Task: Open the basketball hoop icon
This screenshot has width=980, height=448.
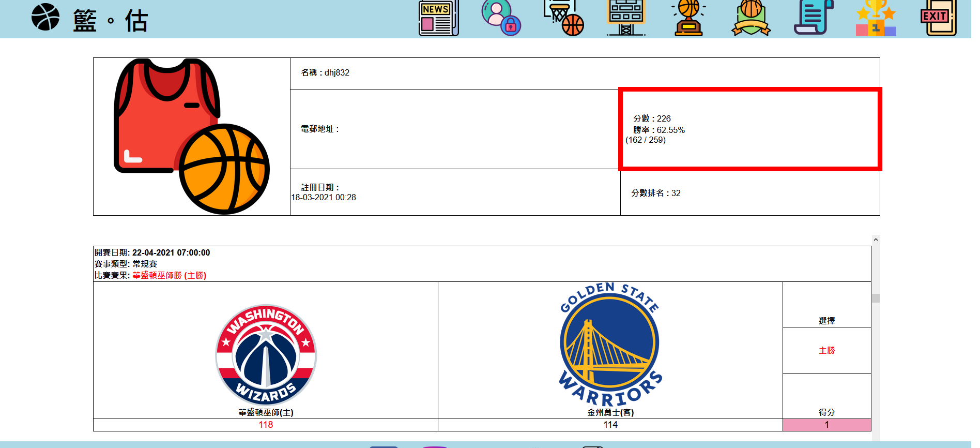Action: click(x=563, y=19)
